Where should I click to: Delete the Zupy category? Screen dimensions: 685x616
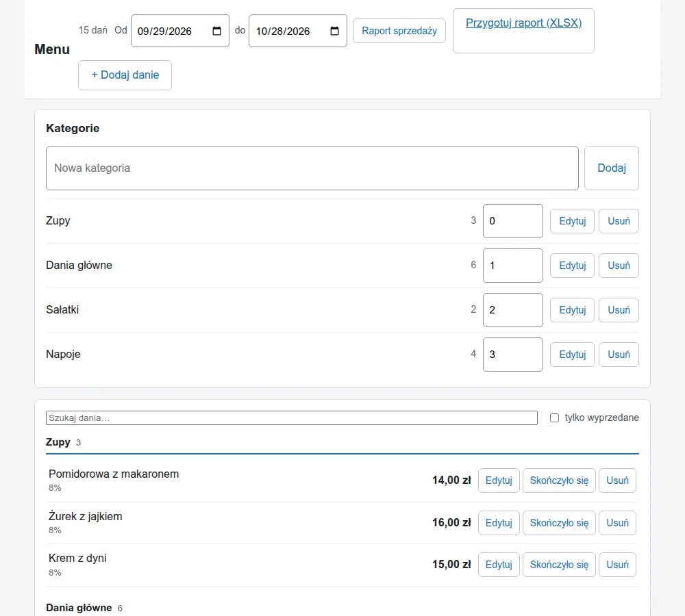point(619,221)
